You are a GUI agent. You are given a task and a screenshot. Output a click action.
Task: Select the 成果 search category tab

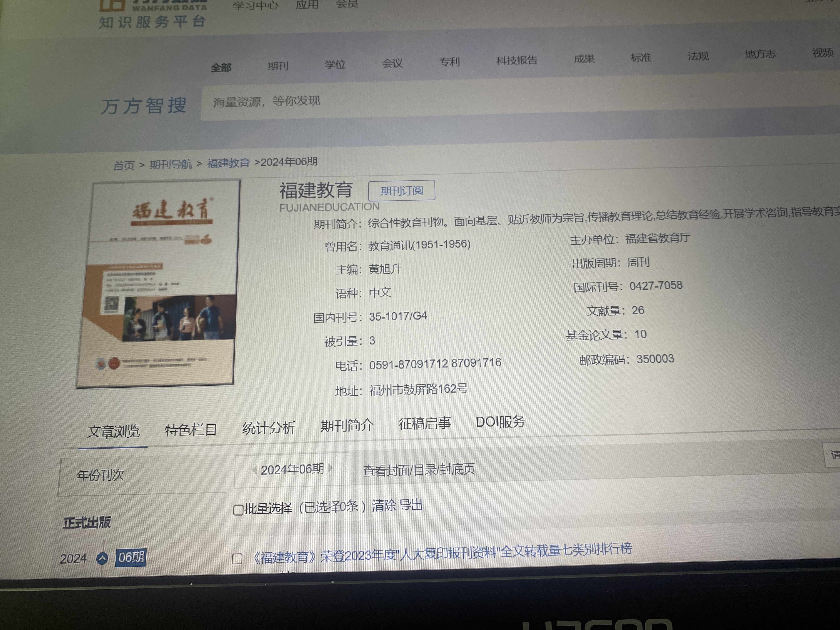(x=584, y=59)
